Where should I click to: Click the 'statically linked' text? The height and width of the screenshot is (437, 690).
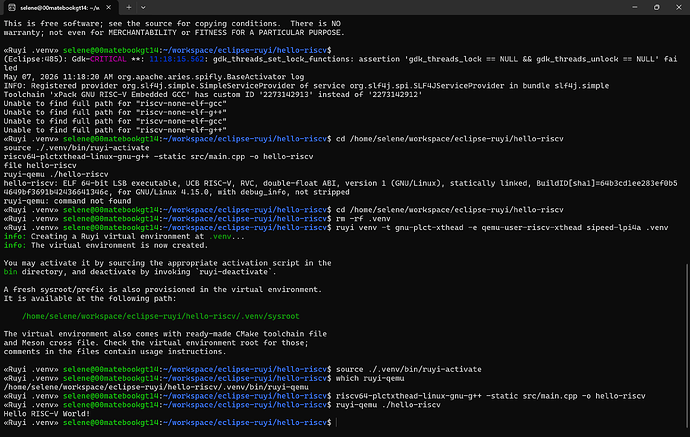pyautogui.click(x=489, y=183)
